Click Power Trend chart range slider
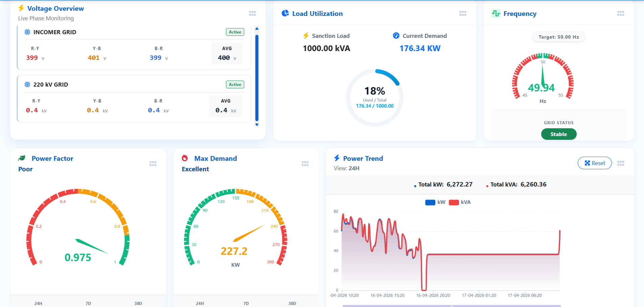The width and height of the screenshot is (644, 307). pos(451,305)
